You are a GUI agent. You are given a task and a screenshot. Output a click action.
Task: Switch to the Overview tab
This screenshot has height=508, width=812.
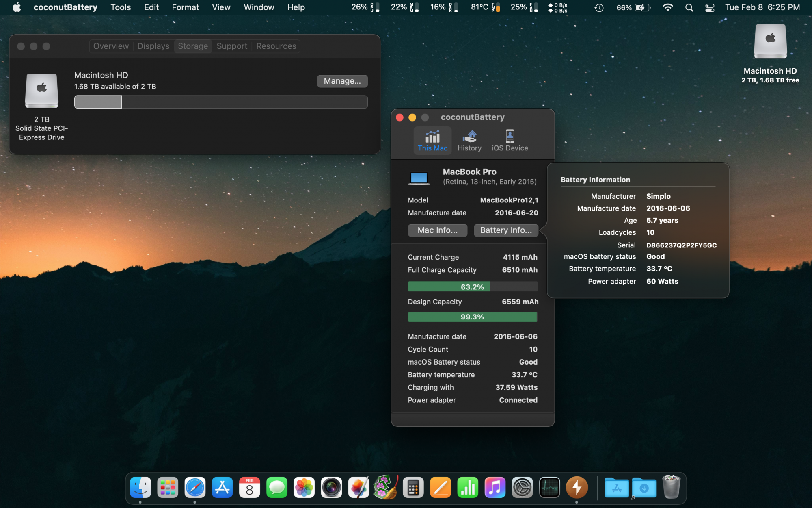111,46
